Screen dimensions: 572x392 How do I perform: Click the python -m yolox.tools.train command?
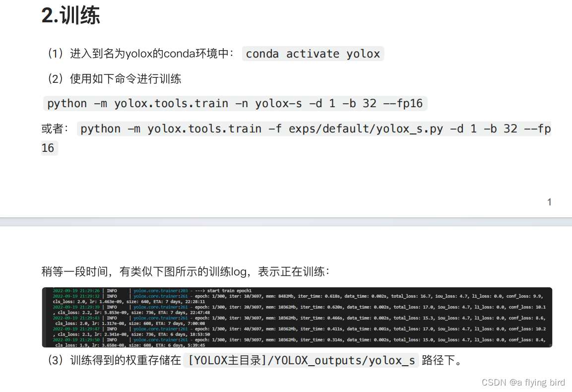pos(233,103)
